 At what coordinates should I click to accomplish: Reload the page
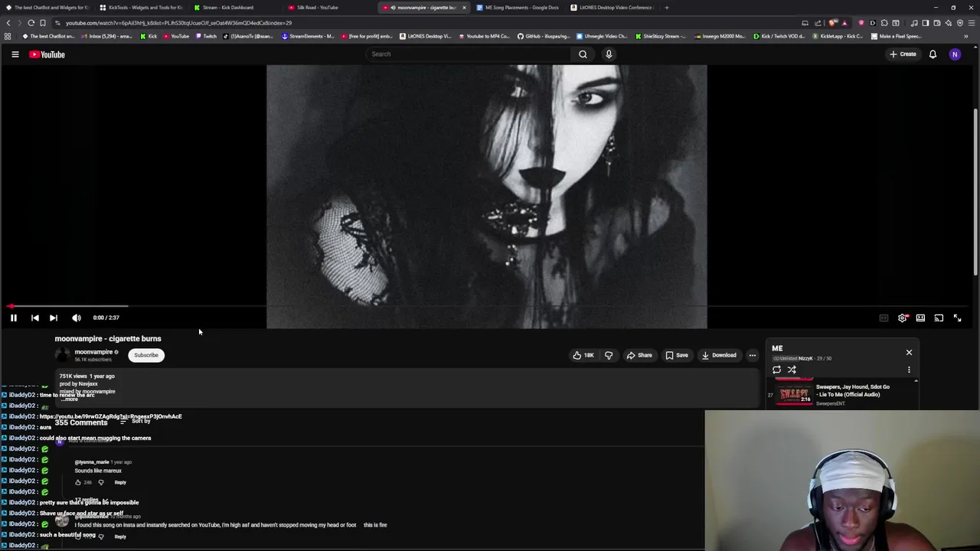pyautogui.click(x=31, y=23)
